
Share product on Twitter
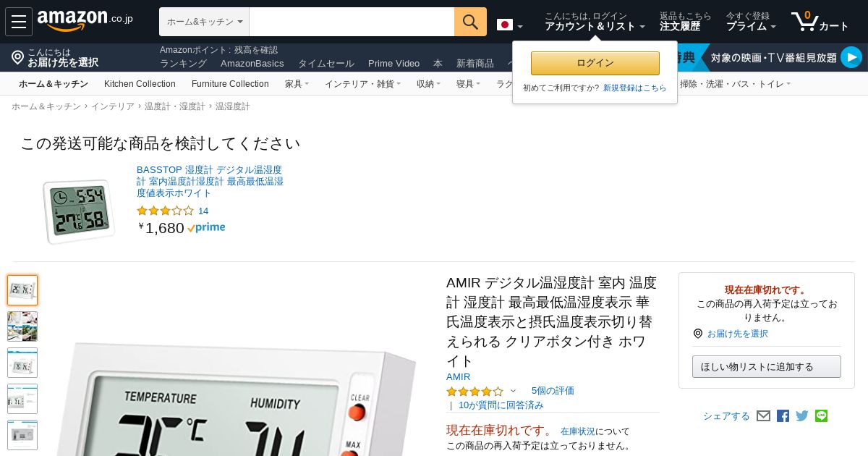click(802, 415)
